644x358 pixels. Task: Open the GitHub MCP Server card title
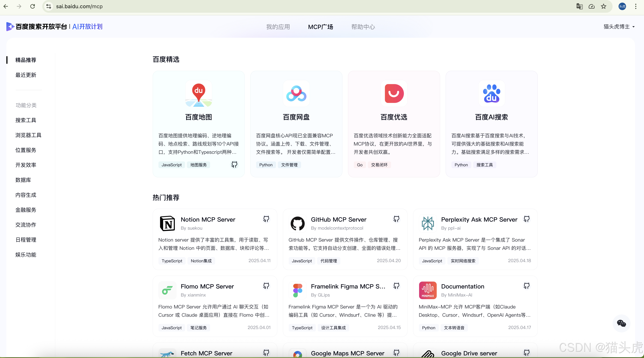338,219
